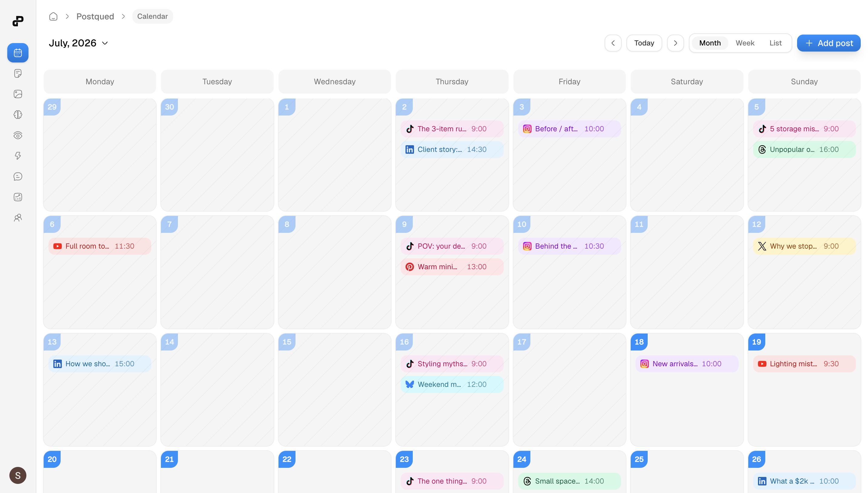Open LinkedIn post 'Client story:...'
Viewport: 868px width, 493px height.
(x=452, y=149)
